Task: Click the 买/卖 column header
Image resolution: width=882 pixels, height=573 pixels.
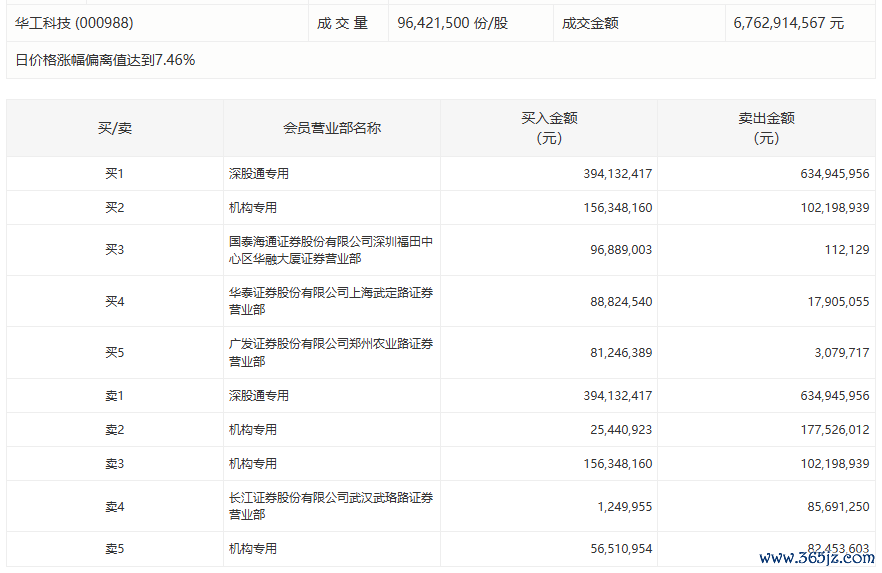Action: pos(114,128)
